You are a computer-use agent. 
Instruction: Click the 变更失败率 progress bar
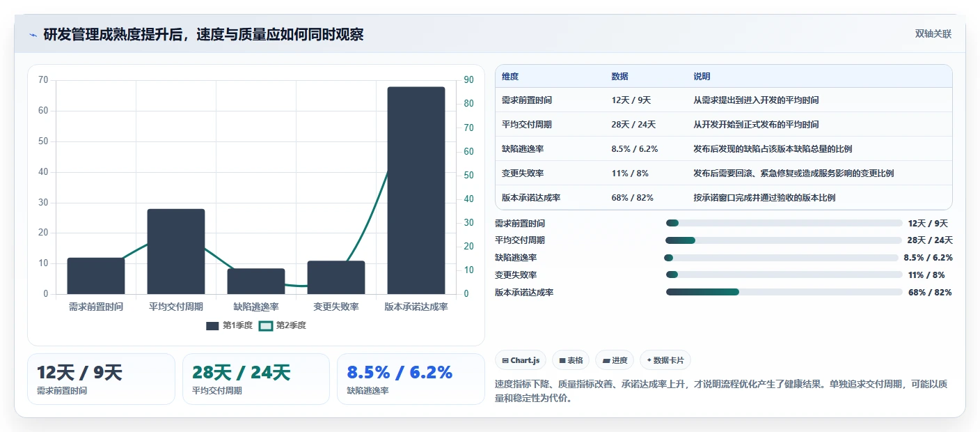[784, 275]
